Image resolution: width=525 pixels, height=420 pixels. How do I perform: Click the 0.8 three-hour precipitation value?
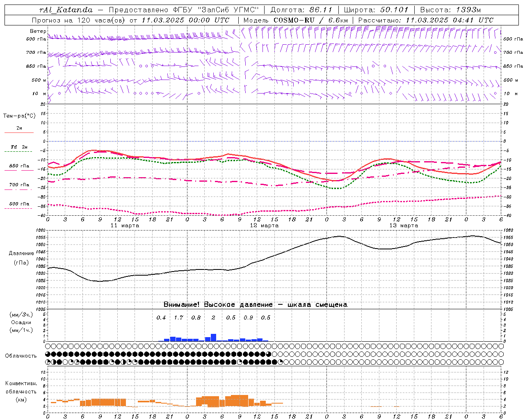point(196,318)
